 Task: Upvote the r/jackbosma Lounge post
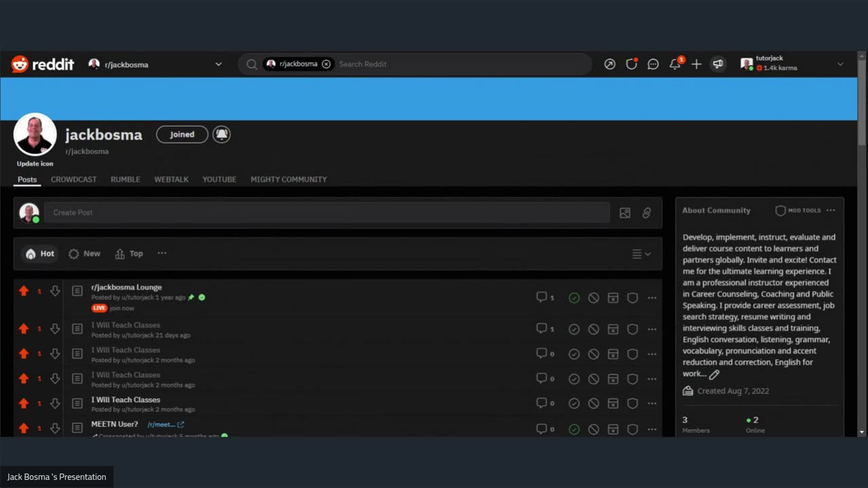(24, 291)
